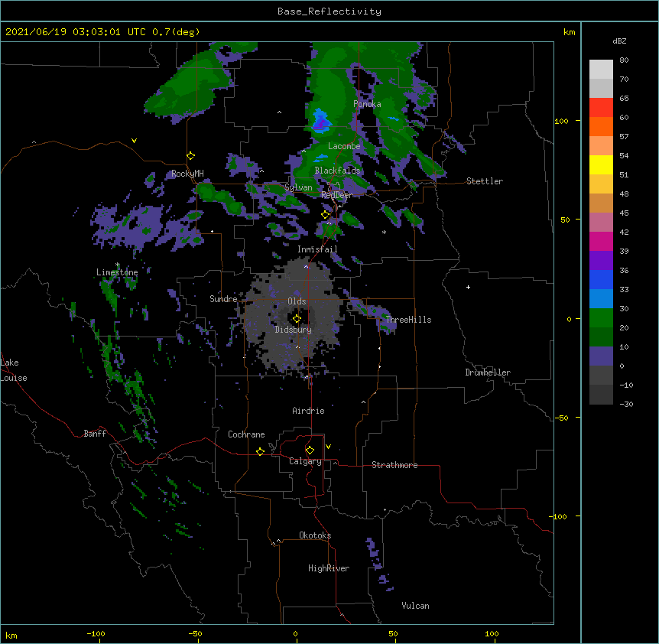The width and height of the screenshot is (659, 644).
Task: Click the blue echo patch above Blackfalds
Action: click(x=322, y=158)
